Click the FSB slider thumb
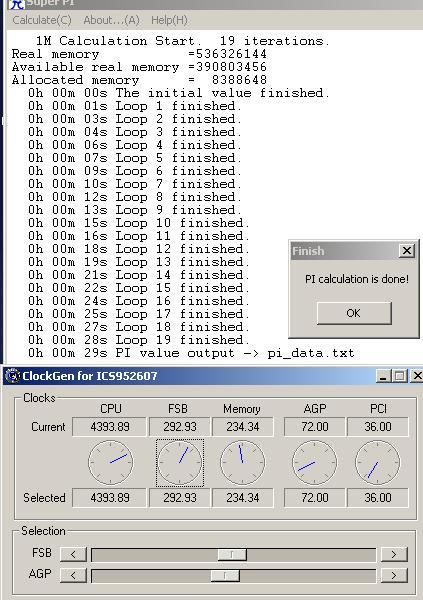The height and width of the screenshot is (600, 423). click(232, 554)
